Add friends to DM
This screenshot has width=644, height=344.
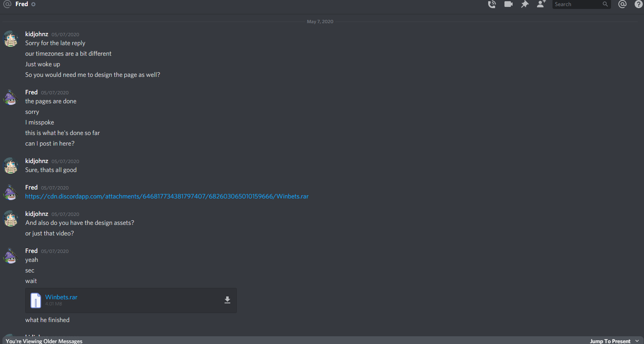(x=541, y=4)
